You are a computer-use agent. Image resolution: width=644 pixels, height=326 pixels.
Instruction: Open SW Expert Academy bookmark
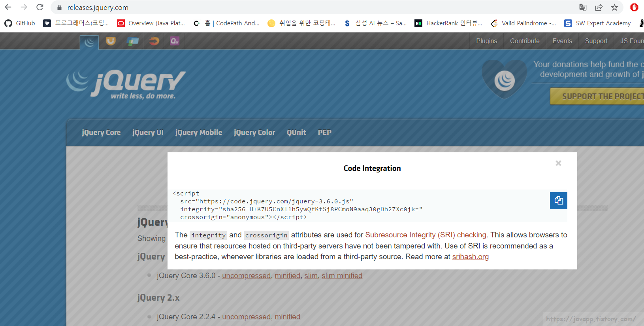(597, 23)
